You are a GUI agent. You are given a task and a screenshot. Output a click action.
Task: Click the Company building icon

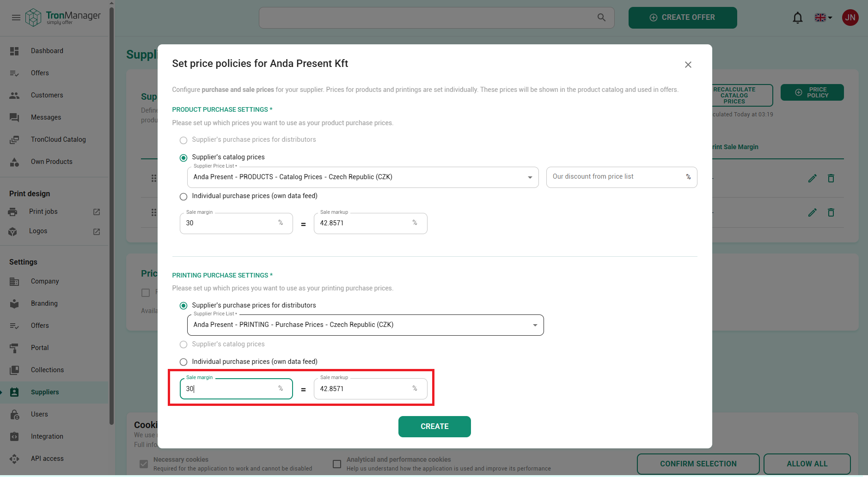pos(14,281)
